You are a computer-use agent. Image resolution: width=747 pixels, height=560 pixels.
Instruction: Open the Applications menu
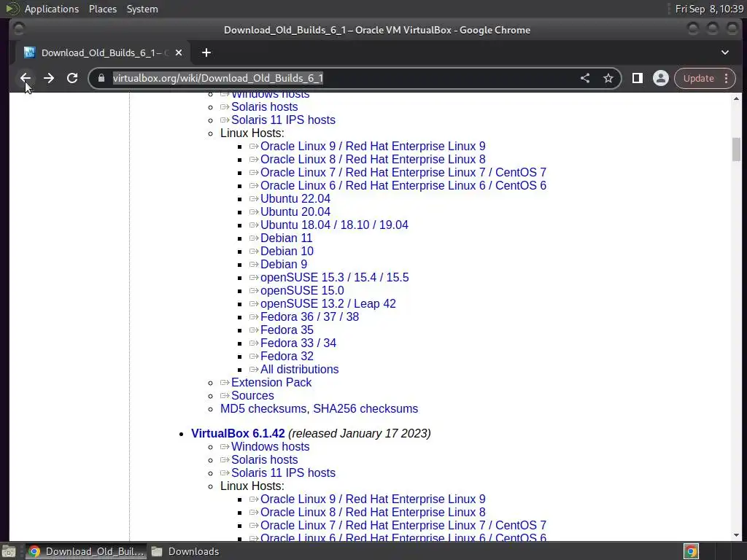52,9
